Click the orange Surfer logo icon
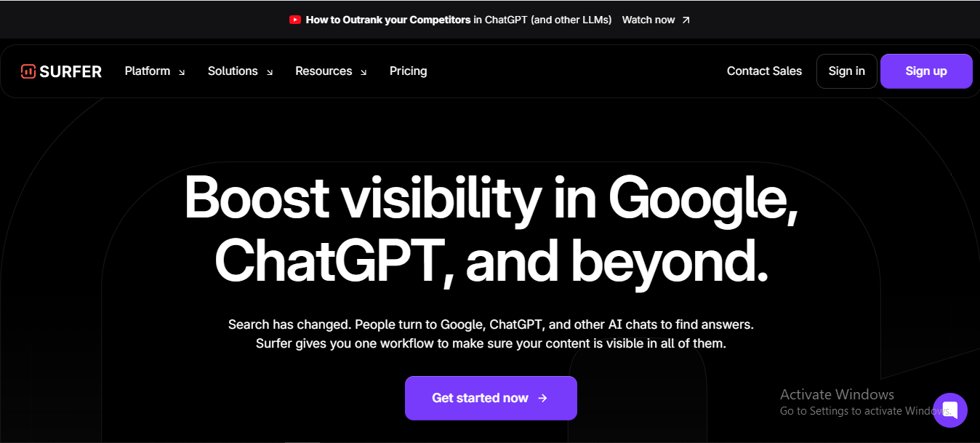This screenshot has height=443, width=980. click(x=28, y=71)
